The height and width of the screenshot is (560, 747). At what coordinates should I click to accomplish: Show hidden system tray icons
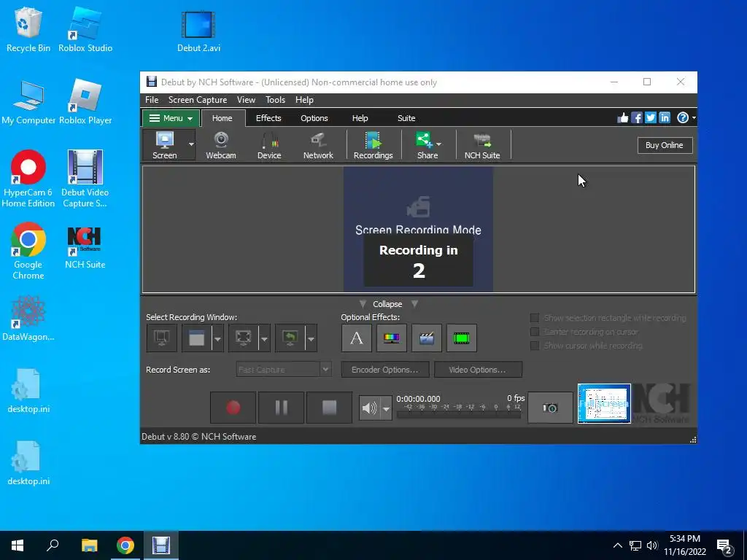pos(617,545)
